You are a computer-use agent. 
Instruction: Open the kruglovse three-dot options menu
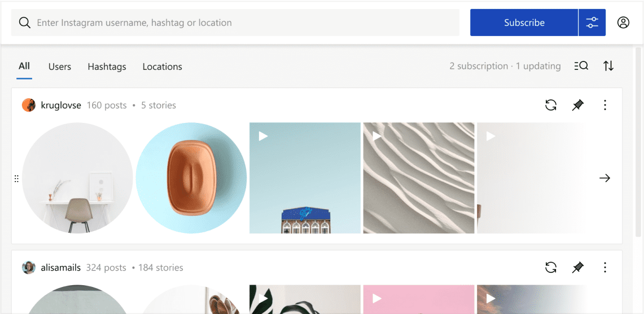click(605, 105)
